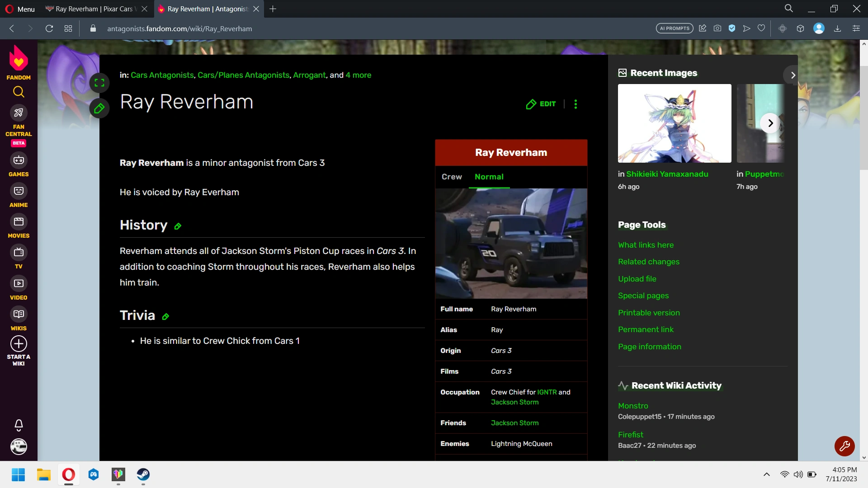Open the Games section icon
The height and width of the screenshot is (488, 868).
[x=19, y=160]
